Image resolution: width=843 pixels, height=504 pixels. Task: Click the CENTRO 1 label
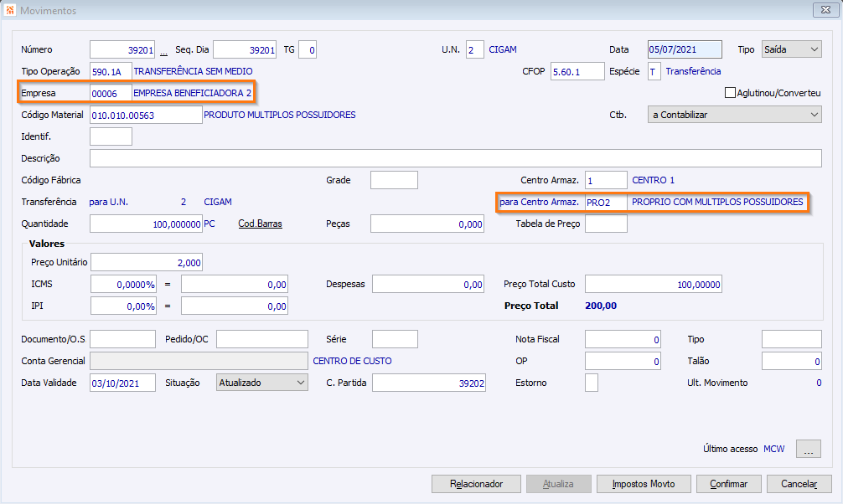[653, 180]
